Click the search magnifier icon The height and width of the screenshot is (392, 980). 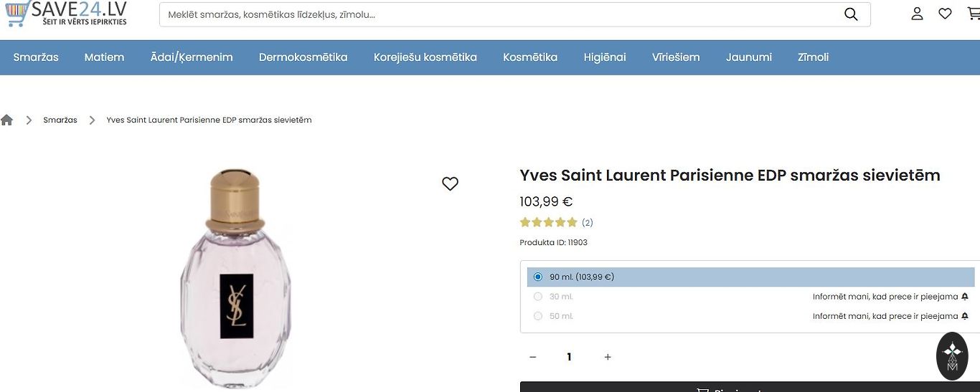851,14
